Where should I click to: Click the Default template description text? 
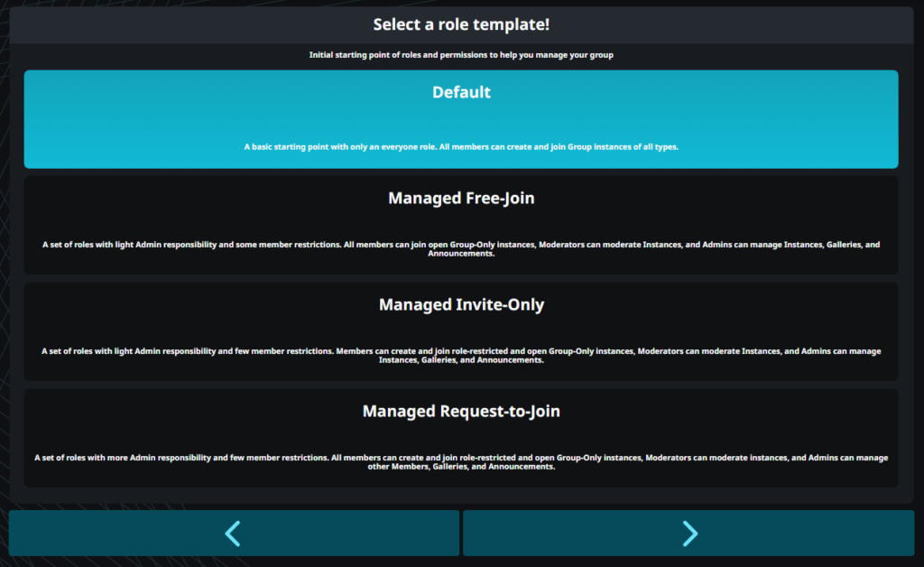click(461, 146)
